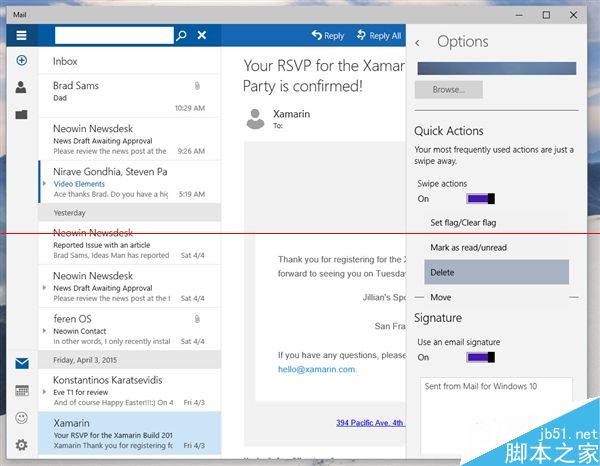Open the hello@xamarin.com link
Screen dimensions: 600x466
pos(317,368)
